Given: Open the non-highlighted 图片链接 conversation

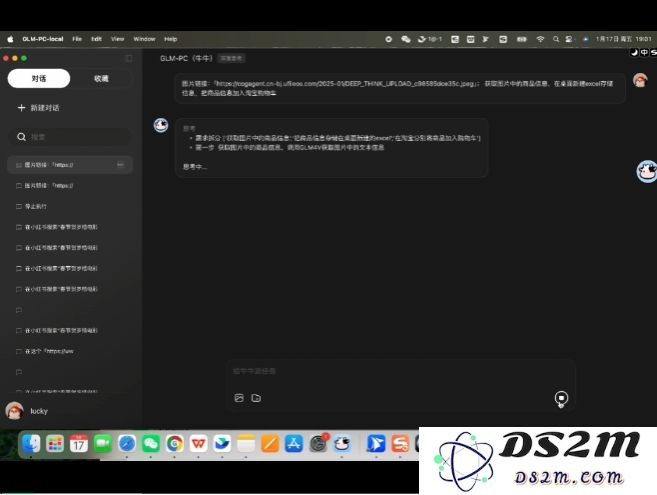Looking at the screenshot, I should (x=70, y=185).
